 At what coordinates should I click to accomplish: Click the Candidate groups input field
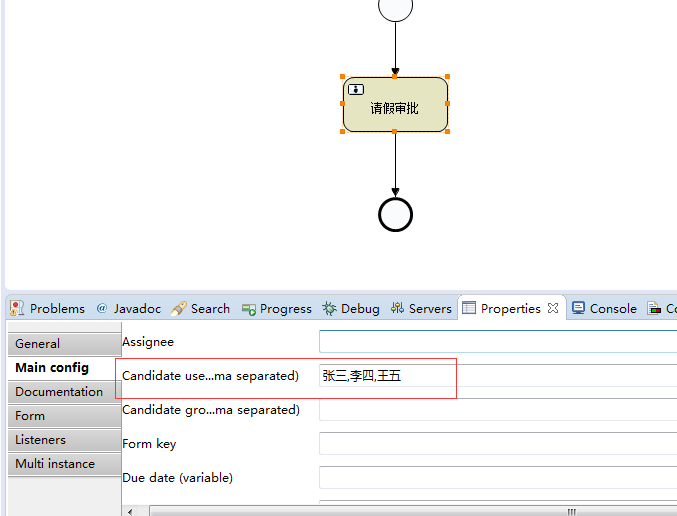coord(498,409)
